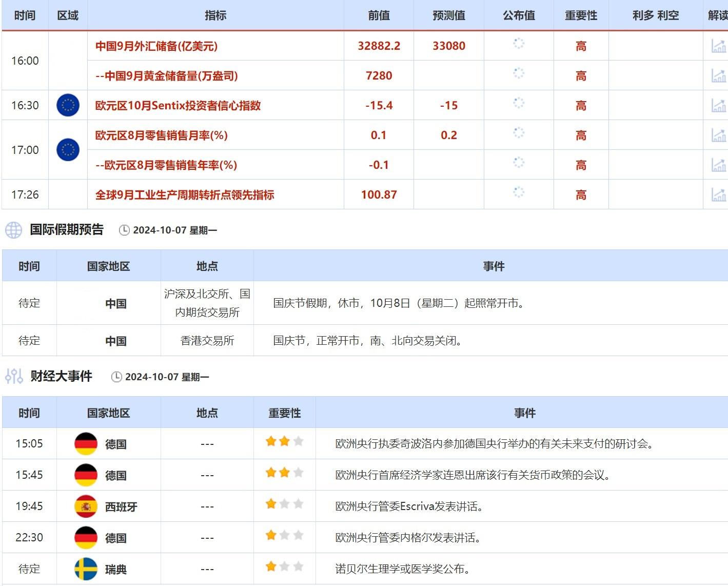Select the Sweden flag on the Nobel prize row
The image size is (728, 586).
click(86, 568)
